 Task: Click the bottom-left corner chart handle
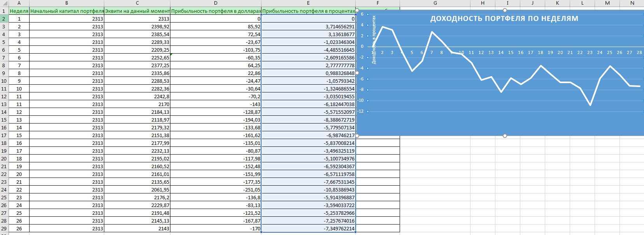coord(357,136)
